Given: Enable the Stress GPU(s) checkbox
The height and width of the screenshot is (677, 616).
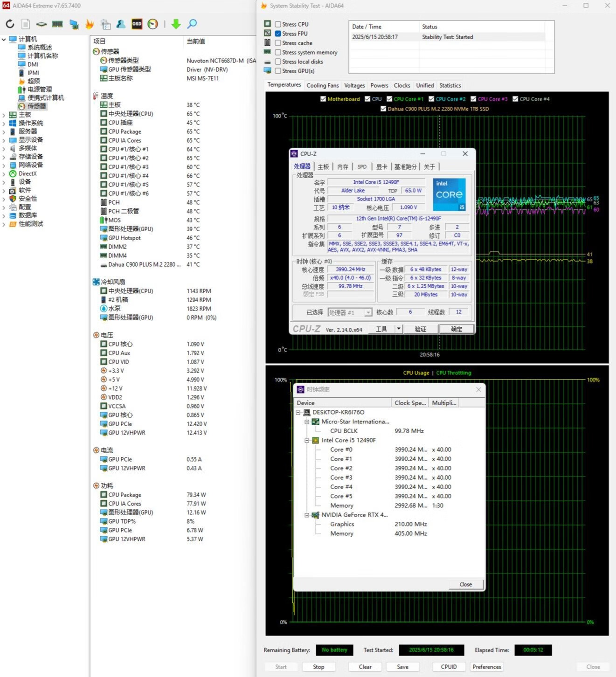Looking at the screenshot, I should click(x=278, y=71).
